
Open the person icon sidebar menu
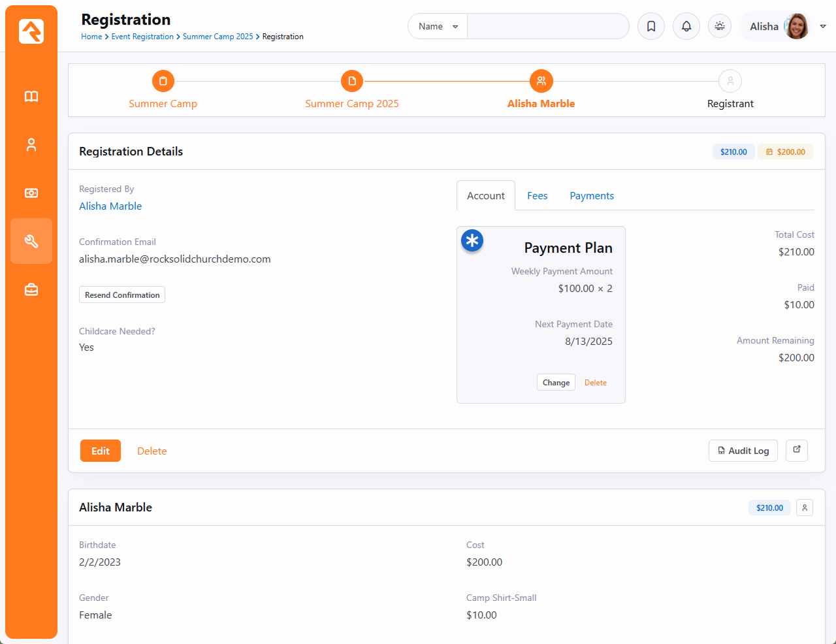pyautogui.click(x=31, y=145)
